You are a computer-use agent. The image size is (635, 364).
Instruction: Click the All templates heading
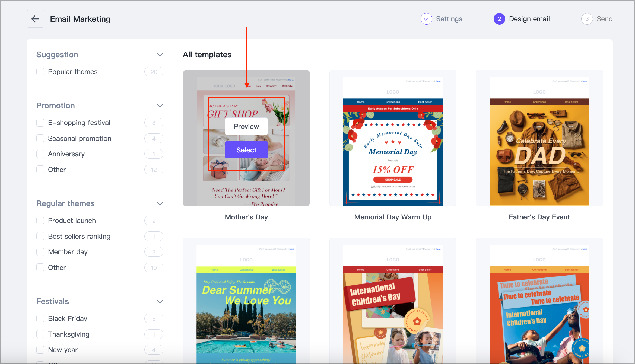pos(207,55)
